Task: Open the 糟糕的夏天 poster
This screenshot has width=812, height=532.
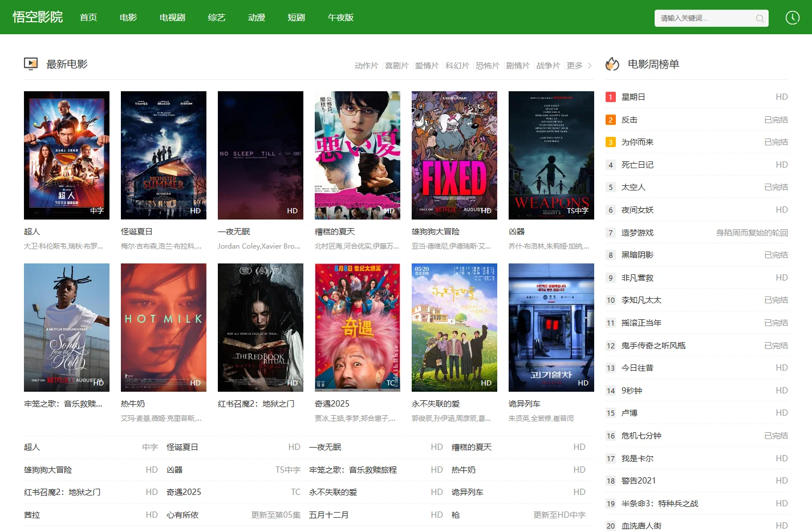Action: [358, 155]
